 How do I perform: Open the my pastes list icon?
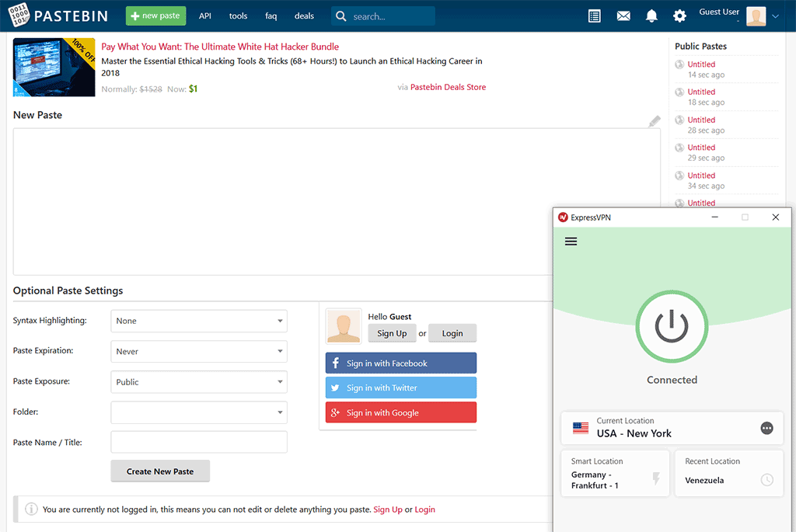pos(594,16)
